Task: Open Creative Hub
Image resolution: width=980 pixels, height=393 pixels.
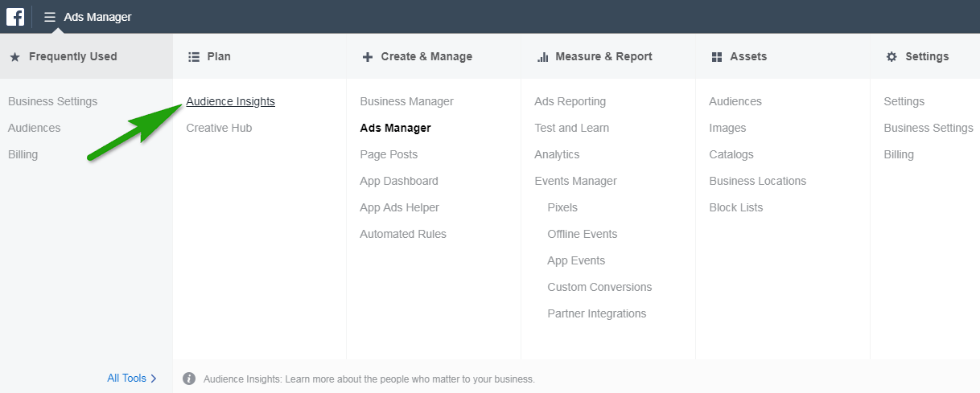Action: point(219,128)
